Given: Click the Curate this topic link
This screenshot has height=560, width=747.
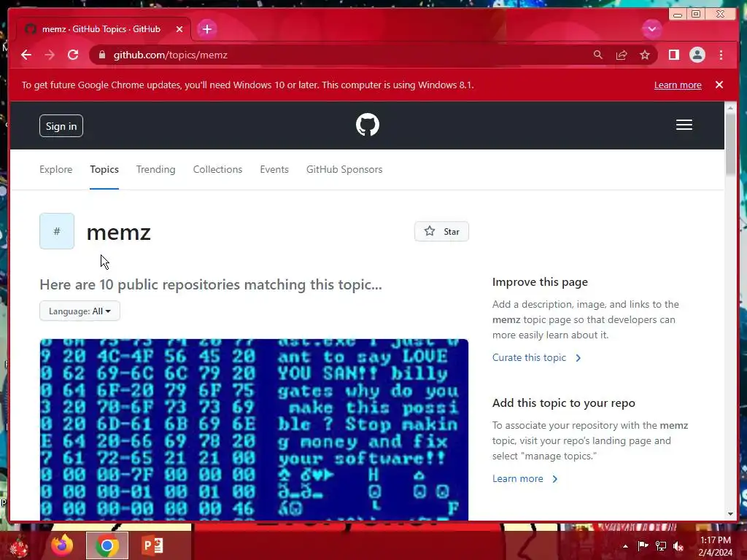Looking at the screenshot, I should point(536,357).
